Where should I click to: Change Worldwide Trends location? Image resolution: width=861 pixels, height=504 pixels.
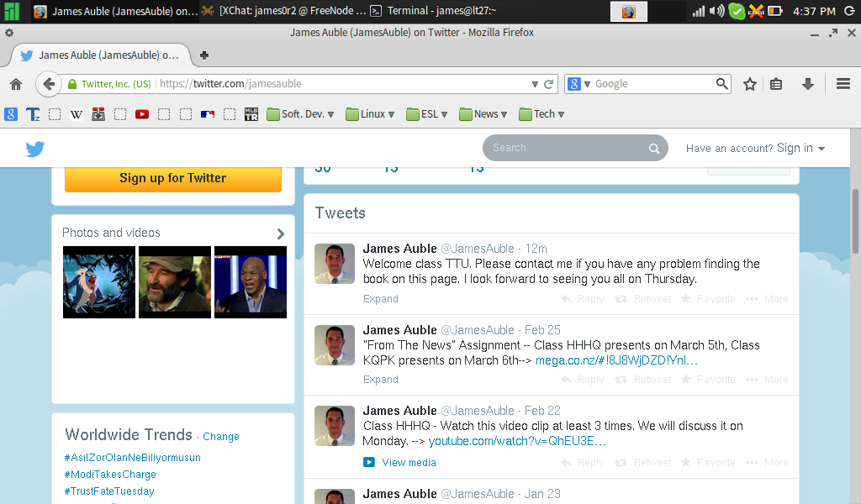click(x=221, y=437)
